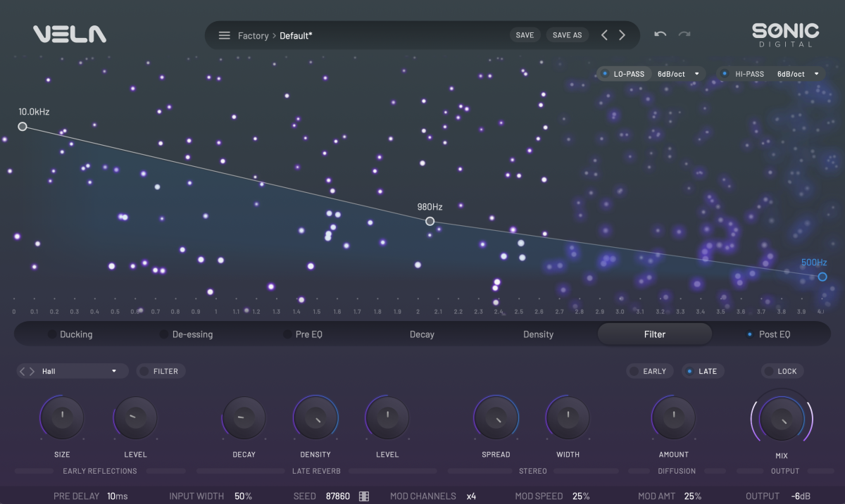This screenshot has width=845, height=504.
Task: Open the preset hamburger menu
Action: 224,35
